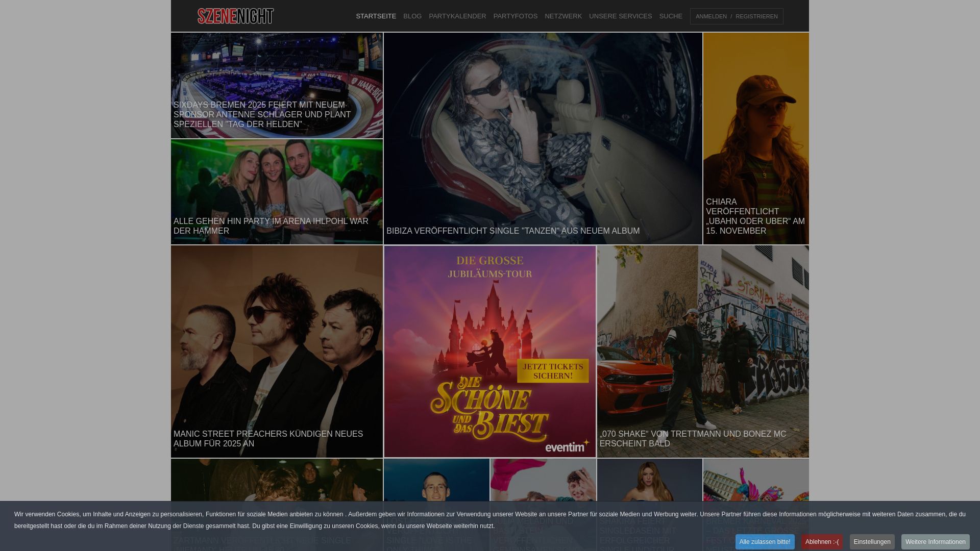Click "Alle gehen hin Party" headline text

coord(271,226)
